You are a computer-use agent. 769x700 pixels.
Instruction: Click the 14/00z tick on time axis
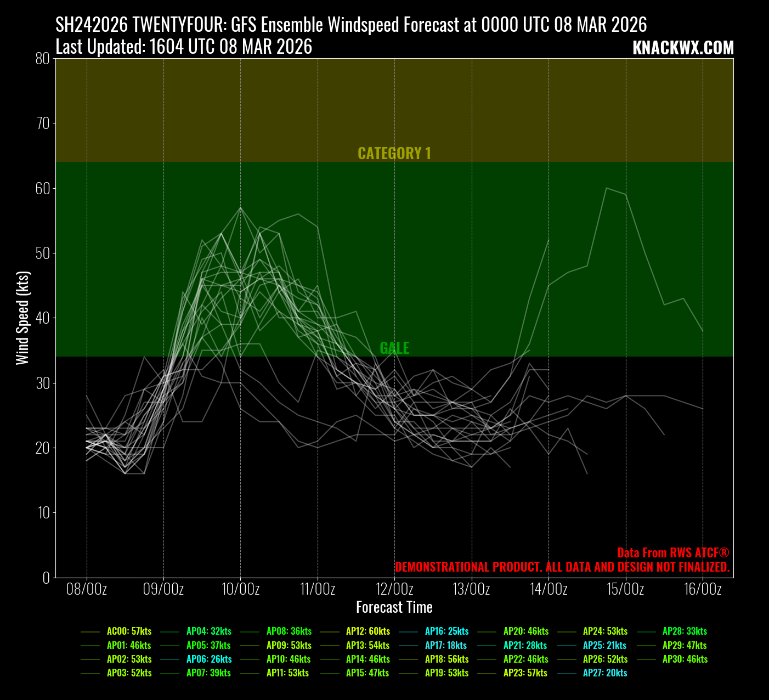pos(549,590)
